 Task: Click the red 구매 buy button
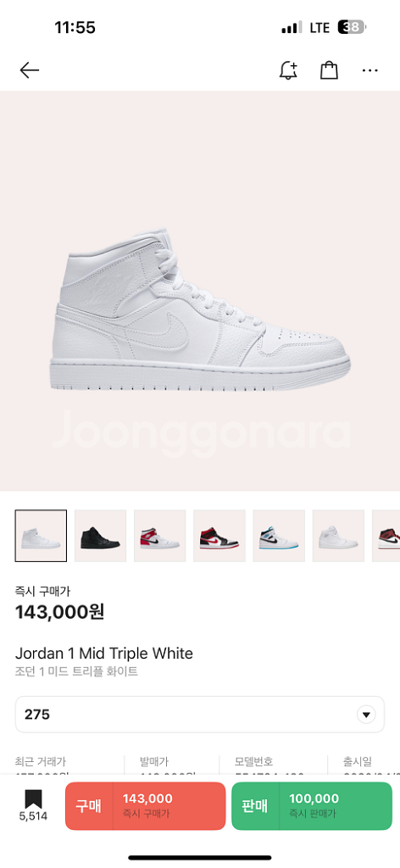(x=146, y=805)
